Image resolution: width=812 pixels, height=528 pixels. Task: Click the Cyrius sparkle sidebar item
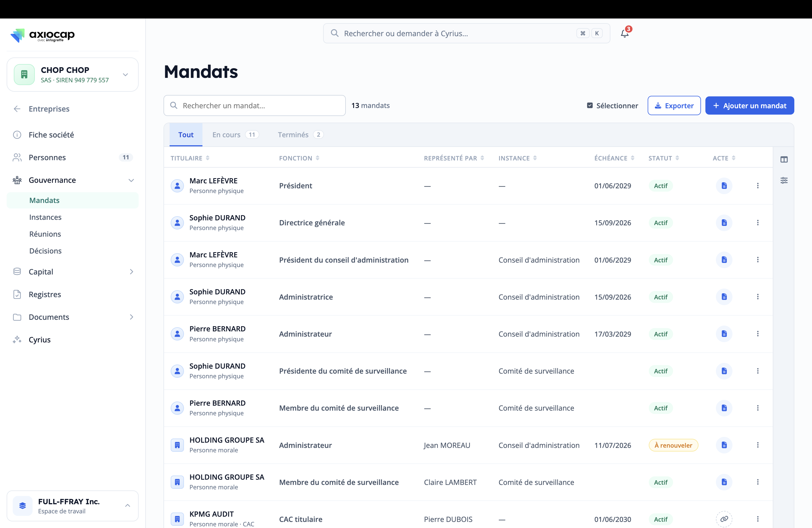[x=73, y=339]
